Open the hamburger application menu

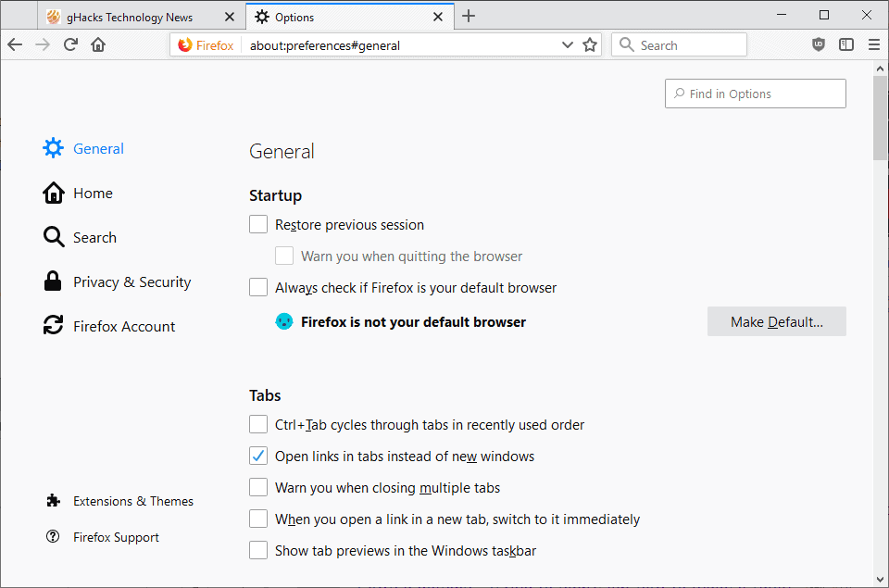873,44
